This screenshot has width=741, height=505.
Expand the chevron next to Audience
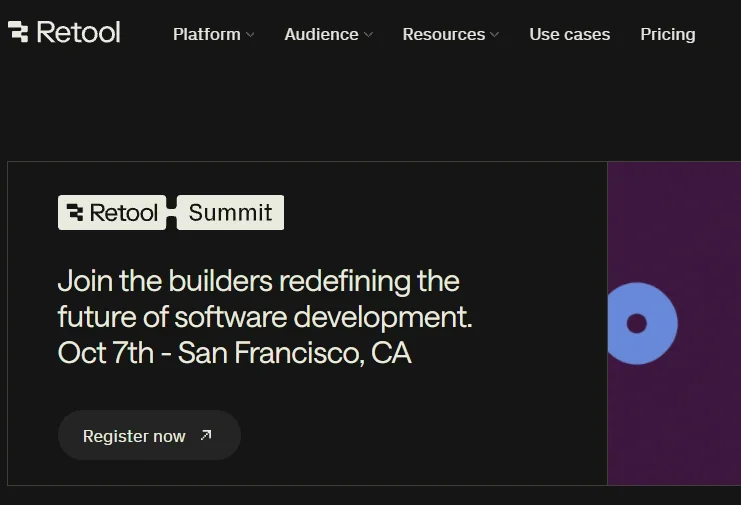368,35
